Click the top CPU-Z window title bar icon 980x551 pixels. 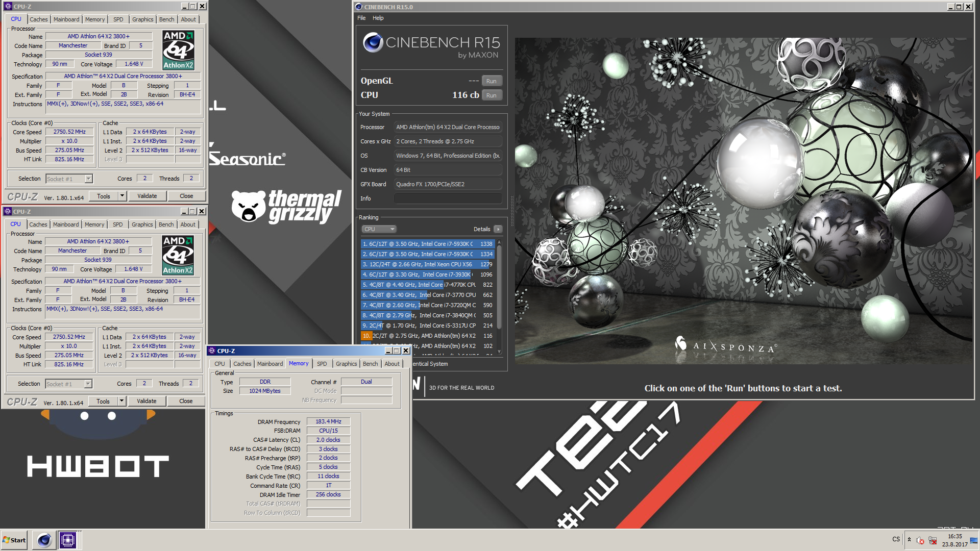pyautogui.click(x=8, y=6)
